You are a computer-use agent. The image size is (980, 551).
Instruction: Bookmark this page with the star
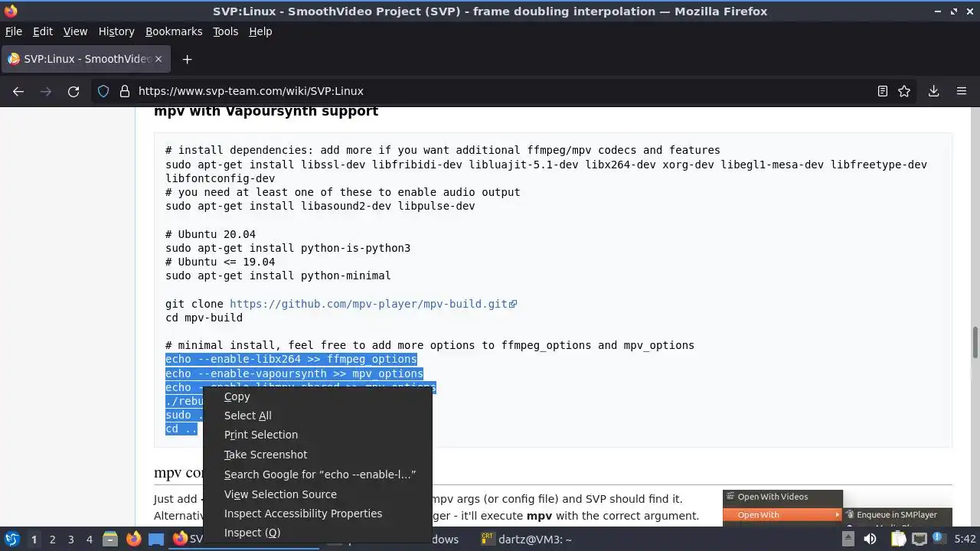pyautogui.click(x=904, y=91)
